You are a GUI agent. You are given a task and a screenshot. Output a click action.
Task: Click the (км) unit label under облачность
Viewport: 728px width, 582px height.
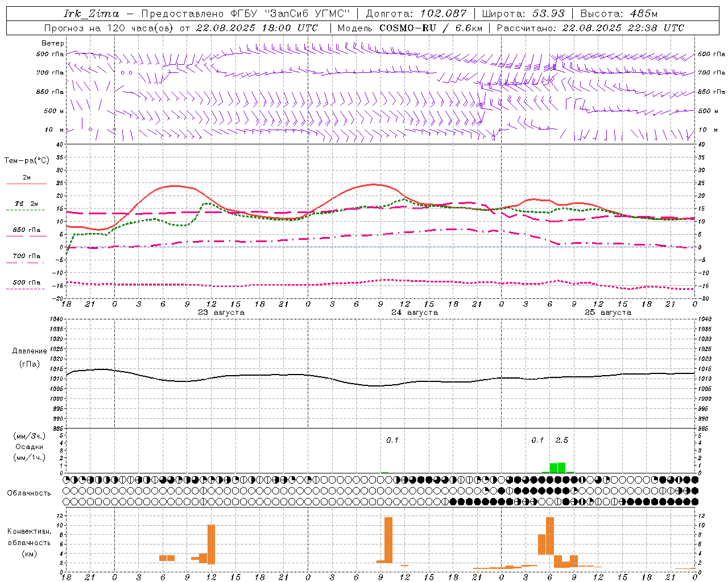[x=30, y=554]
